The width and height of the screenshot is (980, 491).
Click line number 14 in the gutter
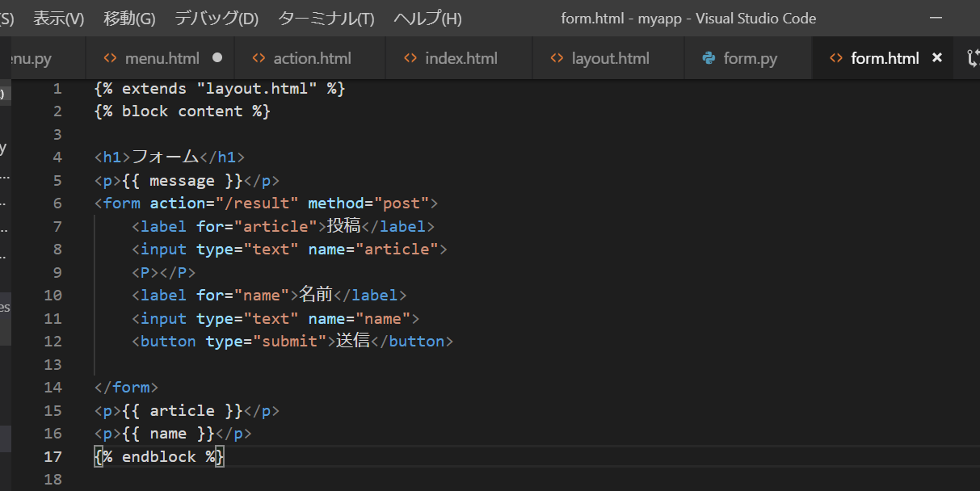click(53, 387)
